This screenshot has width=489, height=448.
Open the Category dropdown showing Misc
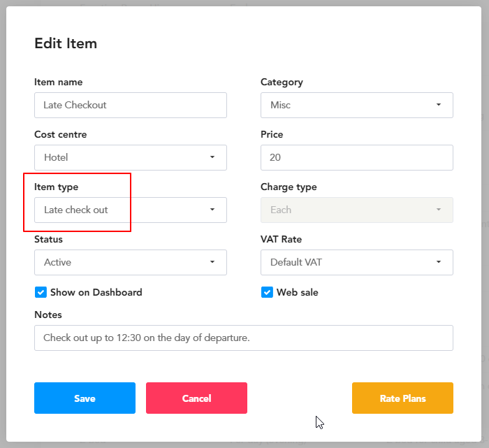point(349,105)
